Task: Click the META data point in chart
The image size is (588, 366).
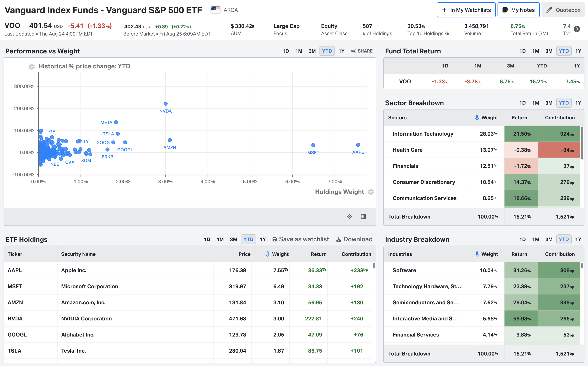Action: click(x=116, y=122)
